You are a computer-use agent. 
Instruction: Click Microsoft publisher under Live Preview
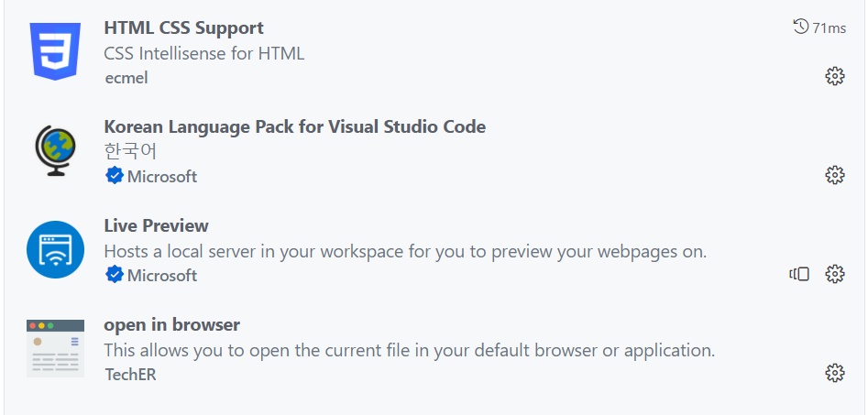[x=162, y=275]
